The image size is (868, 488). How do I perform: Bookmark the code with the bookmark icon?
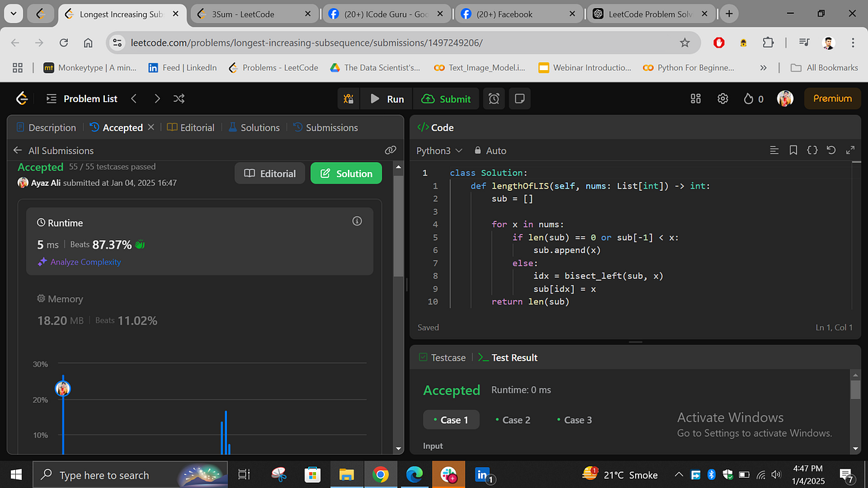click(793, 150)
